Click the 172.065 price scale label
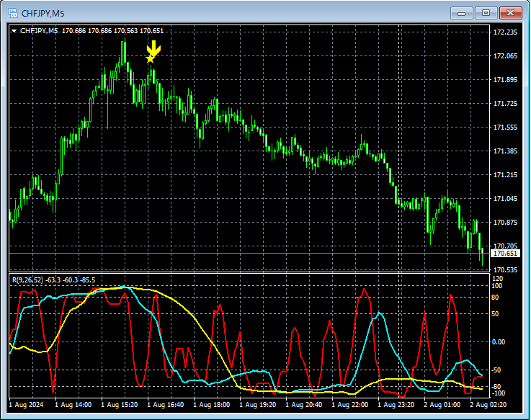 505,56
